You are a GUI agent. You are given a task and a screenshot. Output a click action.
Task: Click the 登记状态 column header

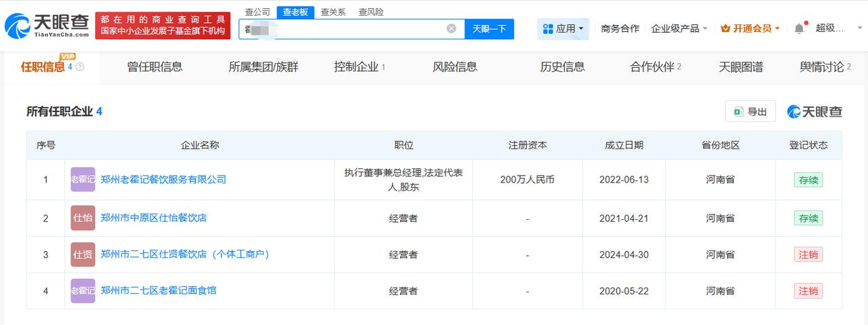coord(808,145)
